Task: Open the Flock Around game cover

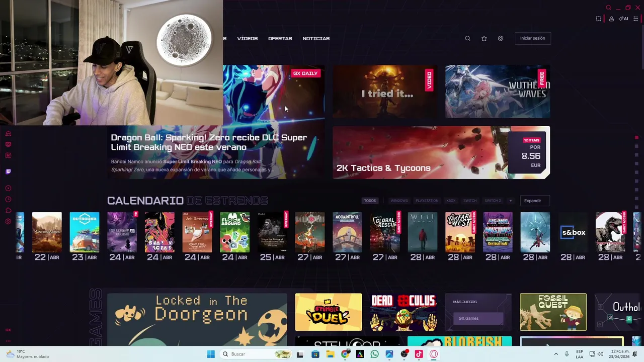Action: click(x=234, y=232)
